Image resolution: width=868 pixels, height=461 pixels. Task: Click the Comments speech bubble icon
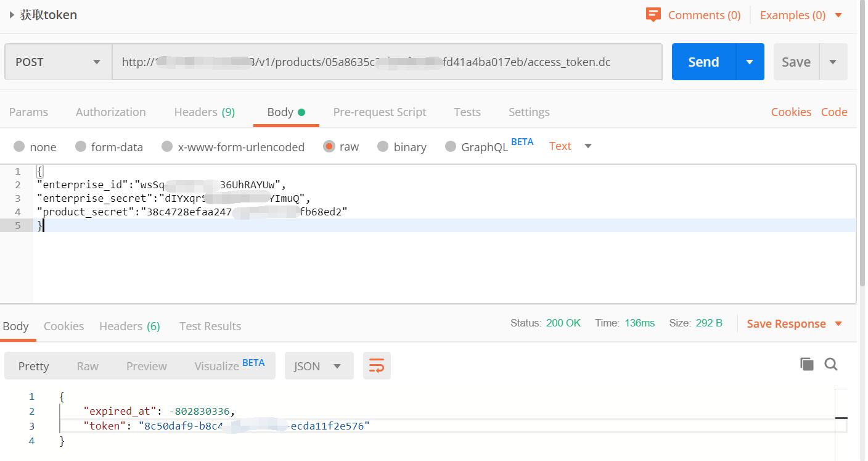653,15
